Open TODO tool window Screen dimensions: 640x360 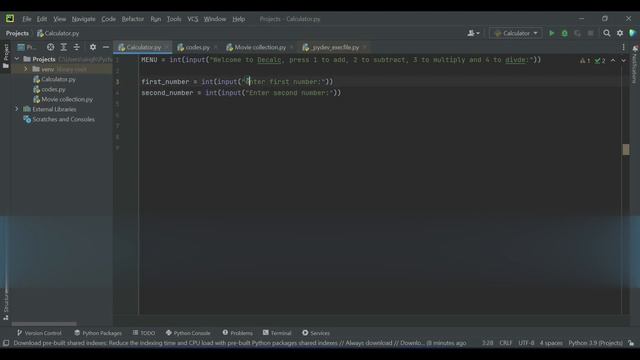tap(144, 333)
